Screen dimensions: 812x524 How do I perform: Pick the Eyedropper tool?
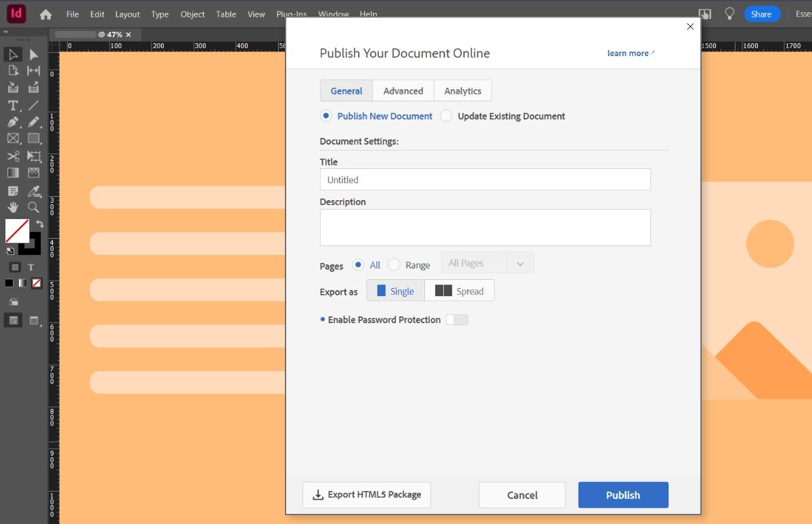click(x=34, y=190)
